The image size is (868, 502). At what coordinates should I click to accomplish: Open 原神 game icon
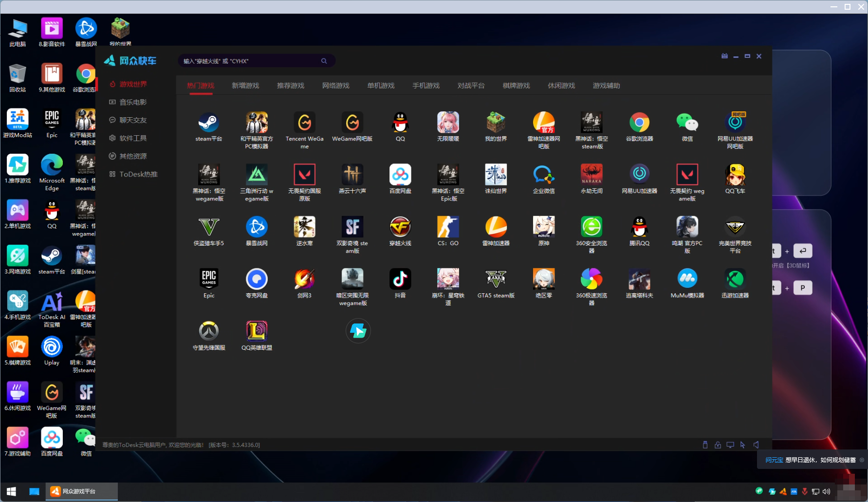pos(544,227)
